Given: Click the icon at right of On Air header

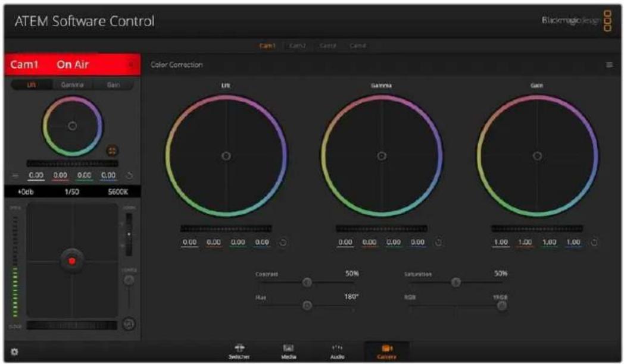Looking at the screenshot, I should click(131, 64).
